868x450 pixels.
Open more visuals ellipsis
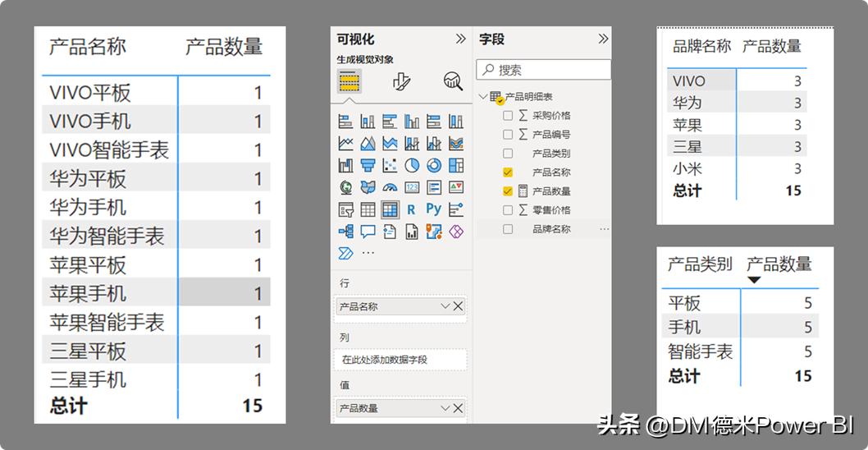click(x=368, y=253)
